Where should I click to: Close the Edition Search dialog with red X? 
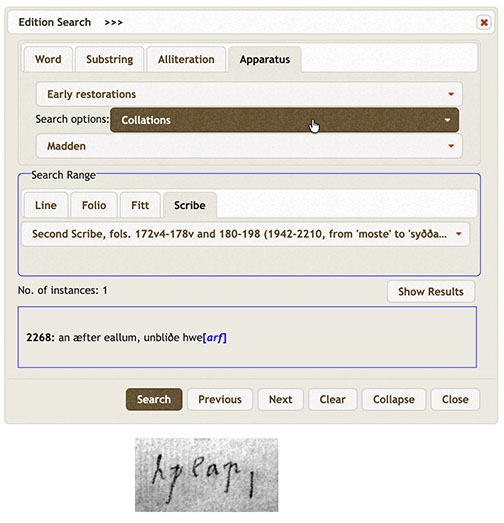[x=484, y=22]
